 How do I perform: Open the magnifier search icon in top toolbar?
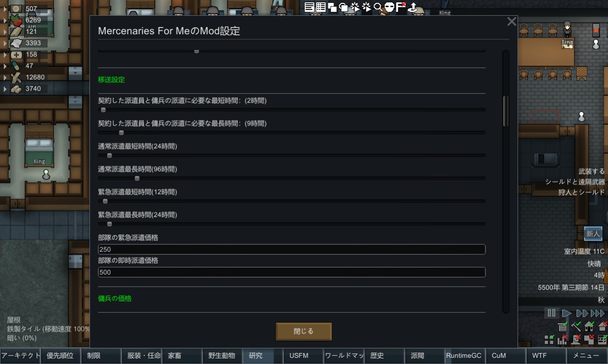tap(378, 7)
